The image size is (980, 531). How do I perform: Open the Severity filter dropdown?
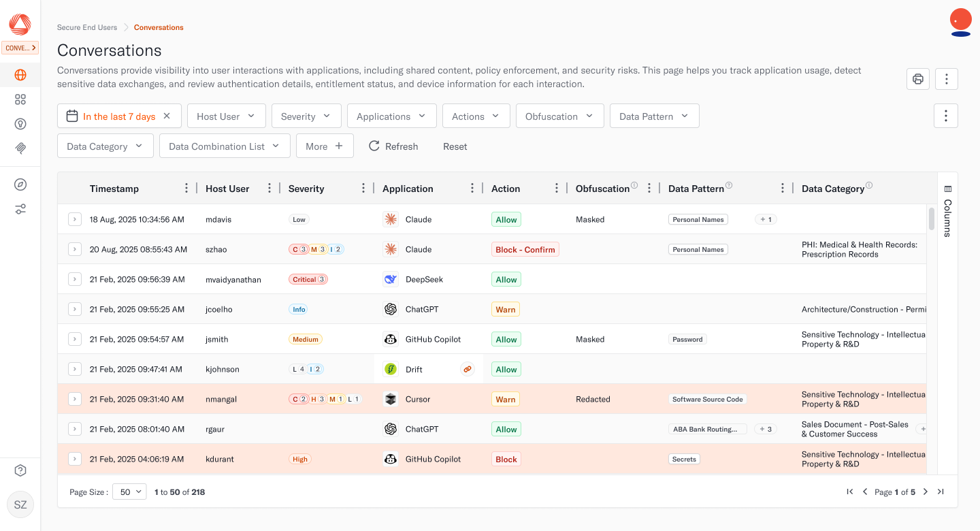(x=306, y=116)
